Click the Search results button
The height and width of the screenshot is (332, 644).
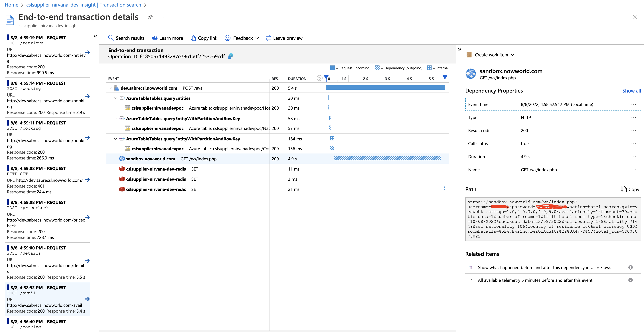coord(126,38)
